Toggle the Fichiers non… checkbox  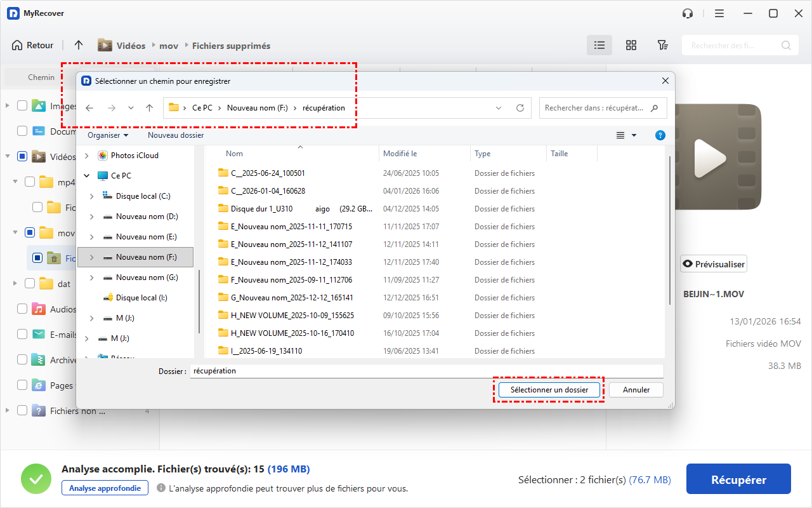point(22,411)
